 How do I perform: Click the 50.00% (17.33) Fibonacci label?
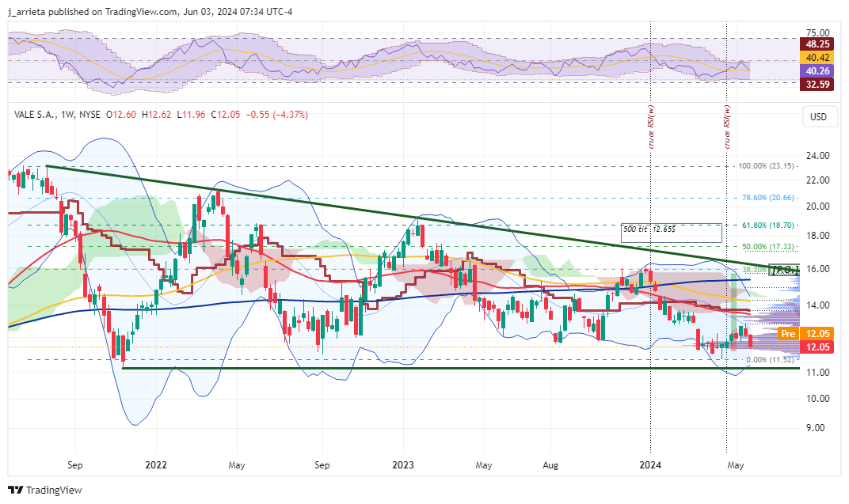pyautogui.click(x=767, y=246)
